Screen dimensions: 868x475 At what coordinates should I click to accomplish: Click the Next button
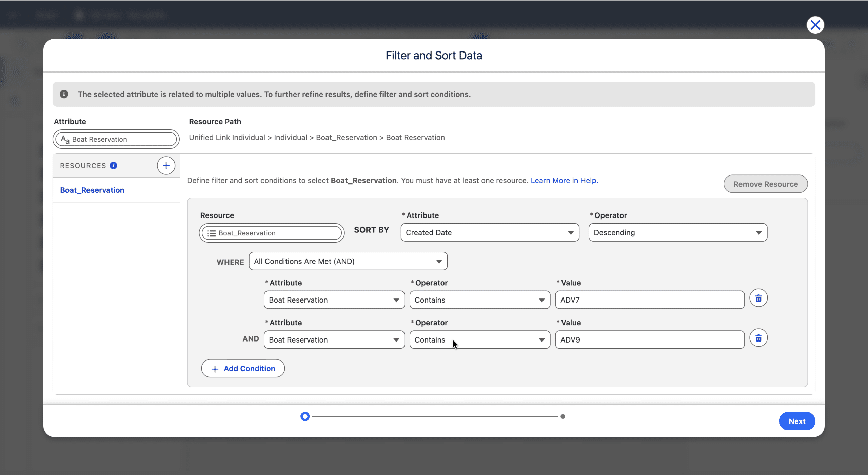796,421
